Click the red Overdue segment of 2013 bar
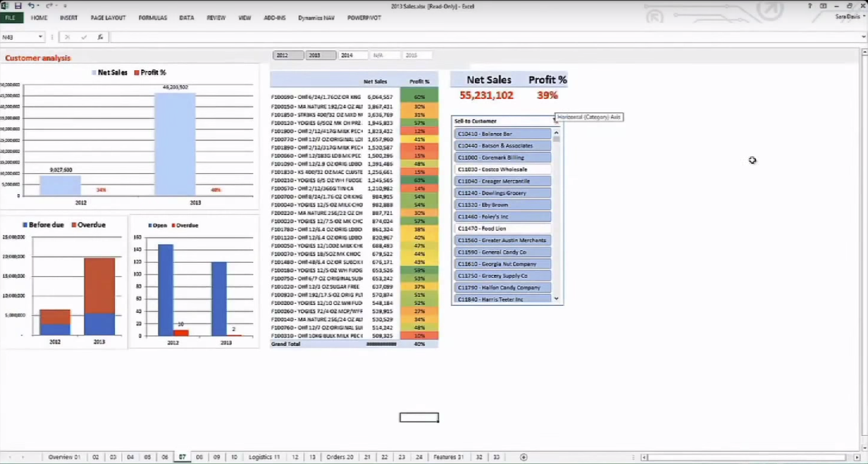The image size is (868, 464). click(99, 285)
